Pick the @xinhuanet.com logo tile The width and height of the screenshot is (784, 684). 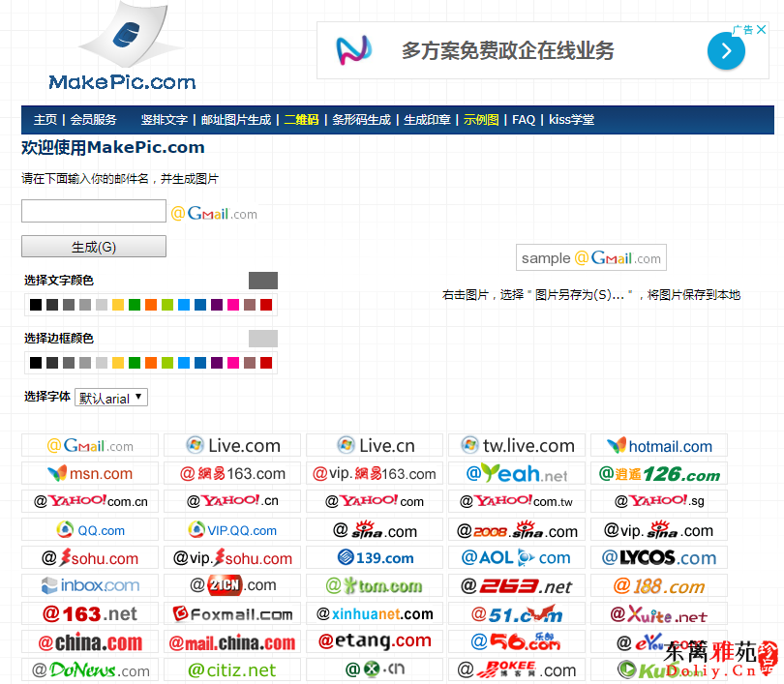375,613
